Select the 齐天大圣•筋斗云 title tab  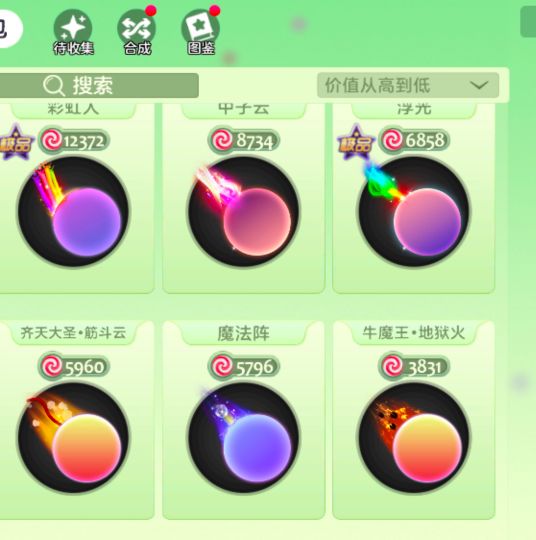(74, 333)
